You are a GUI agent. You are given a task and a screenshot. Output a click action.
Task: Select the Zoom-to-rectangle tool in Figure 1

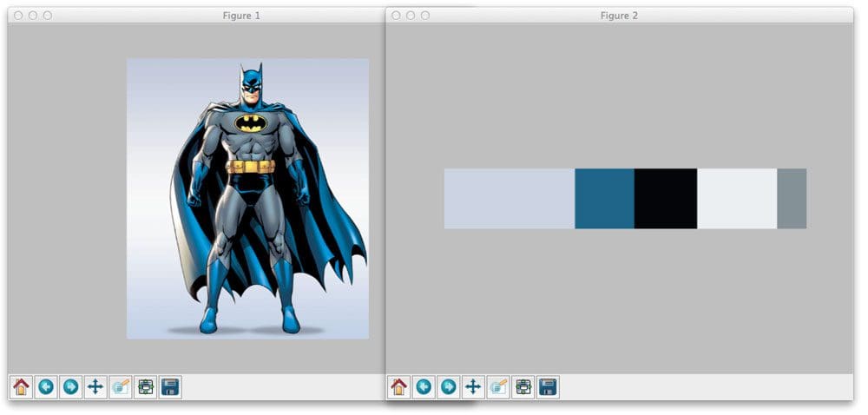121,387
